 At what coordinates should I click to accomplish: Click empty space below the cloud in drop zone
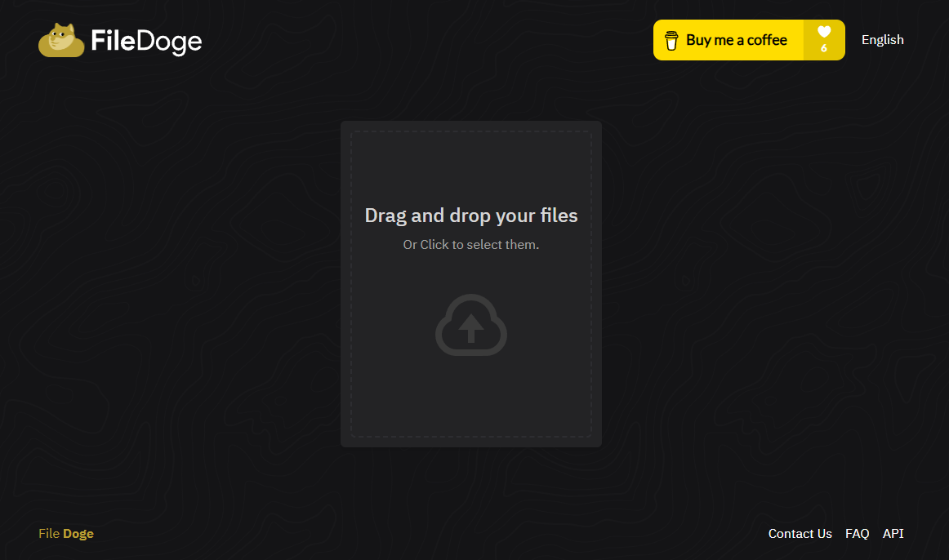pyautogui.click(x=471, y=398)
